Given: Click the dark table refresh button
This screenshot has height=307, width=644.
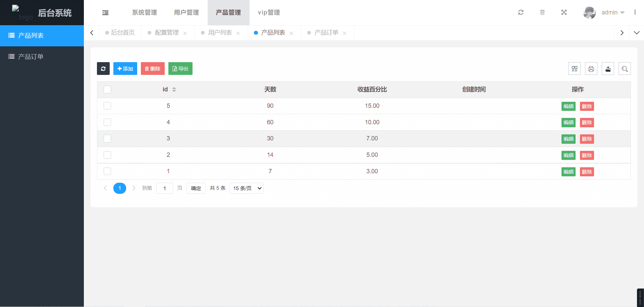Looking at the screenshot, I should click(103, 69).
